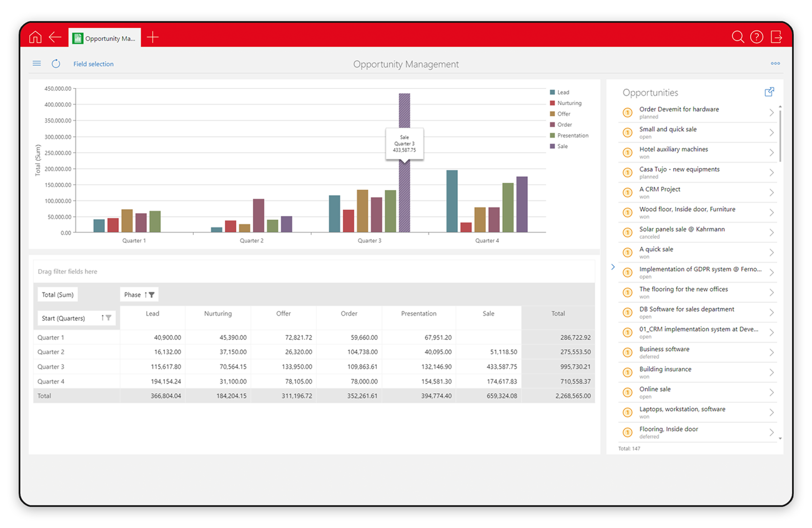Image resolution: width=812 pixels, height=528 pixels.
Task: Open the three-dots more options menu
Action: point(775,64)
